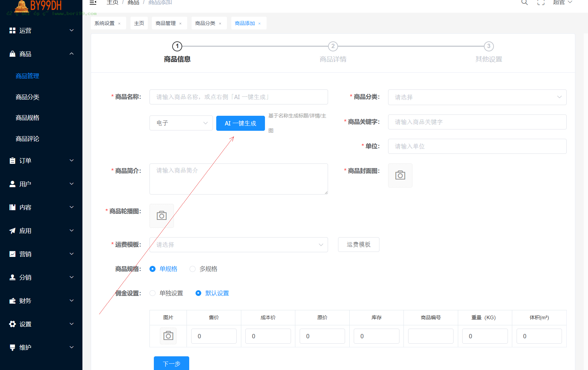Open the 商品分类 select dropdown

(x=477, y=97)
